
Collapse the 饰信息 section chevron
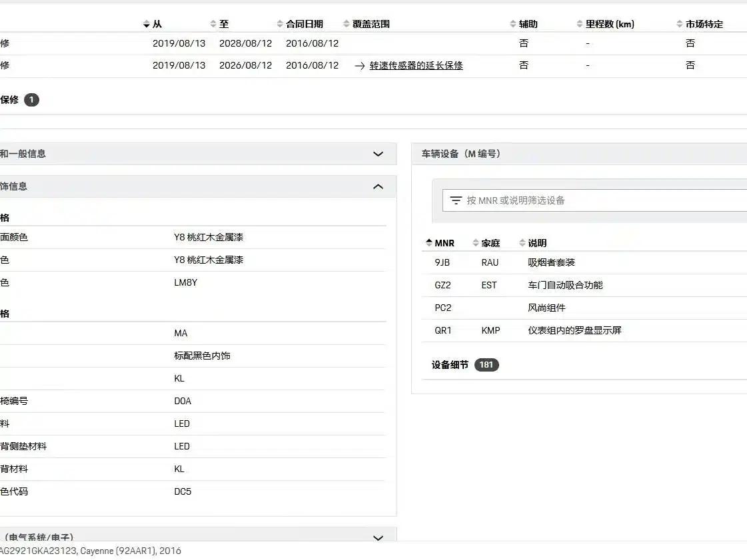coord(378,186)
